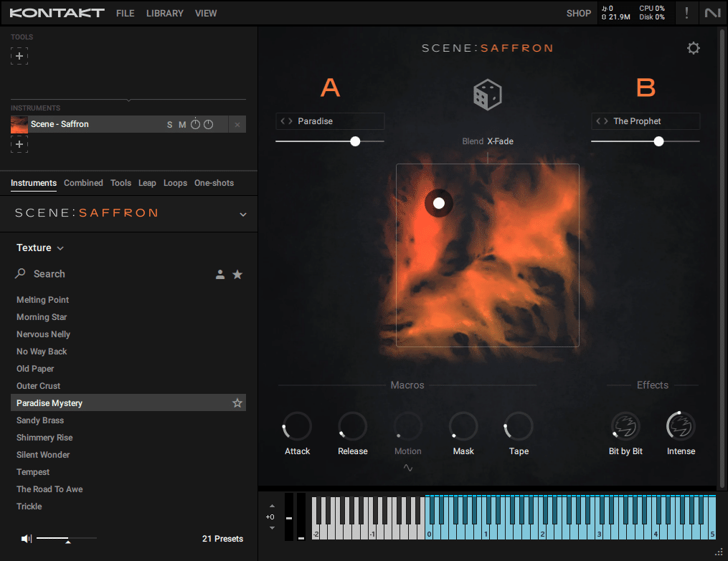The width and height of the screenshot is (728, 561).
Task: Click the search magnifier icon
Action: pyautogui.click(x=20, y=273)
